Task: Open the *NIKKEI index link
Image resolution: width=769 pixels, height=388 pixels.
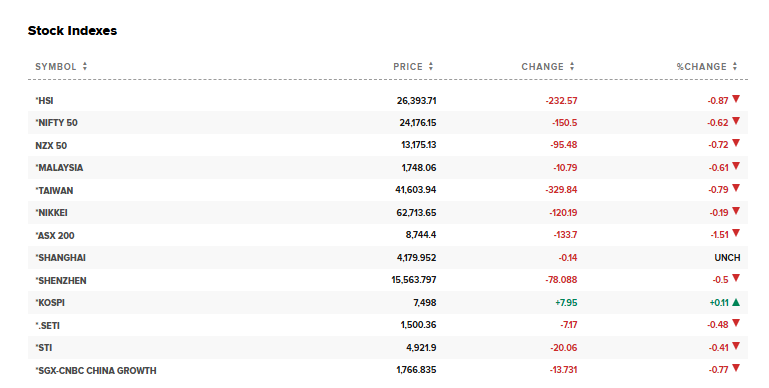Action: [x=51, y=213]
